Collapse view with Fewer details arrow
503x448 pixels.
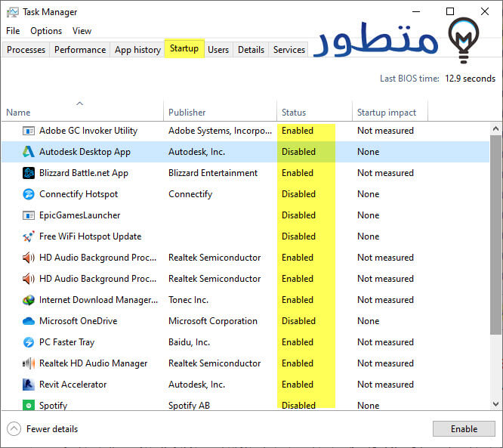pyautogui.click(x=14, y=429)
